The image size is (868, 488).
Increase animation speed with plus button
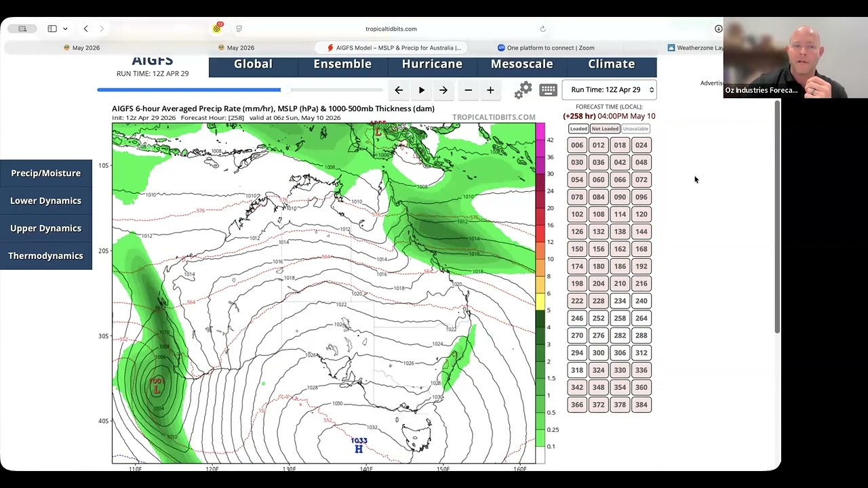(x=490, y=90)
